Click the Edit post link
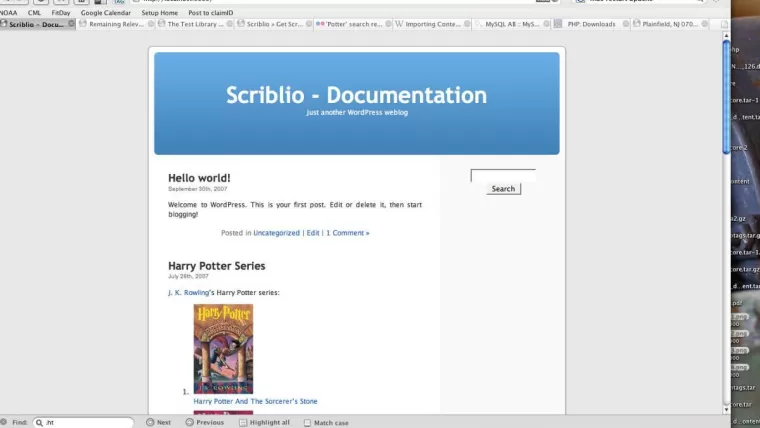The image size is (760, 428). 313,233
